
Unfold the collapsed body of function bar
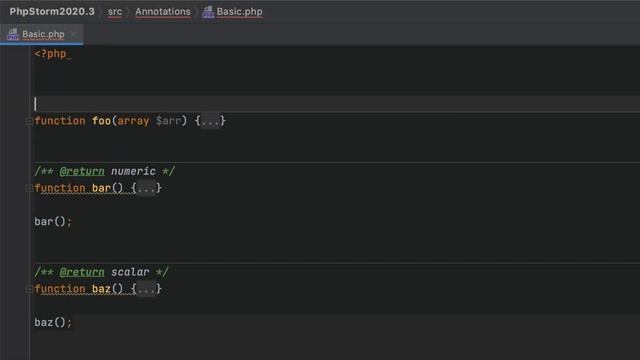(146, 188)
